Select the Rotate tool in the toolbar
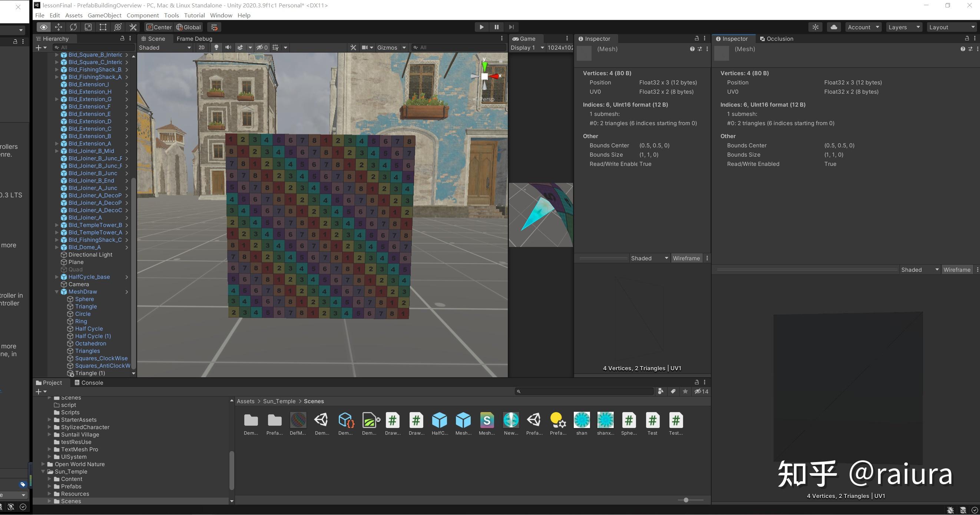 coord(73,27)
